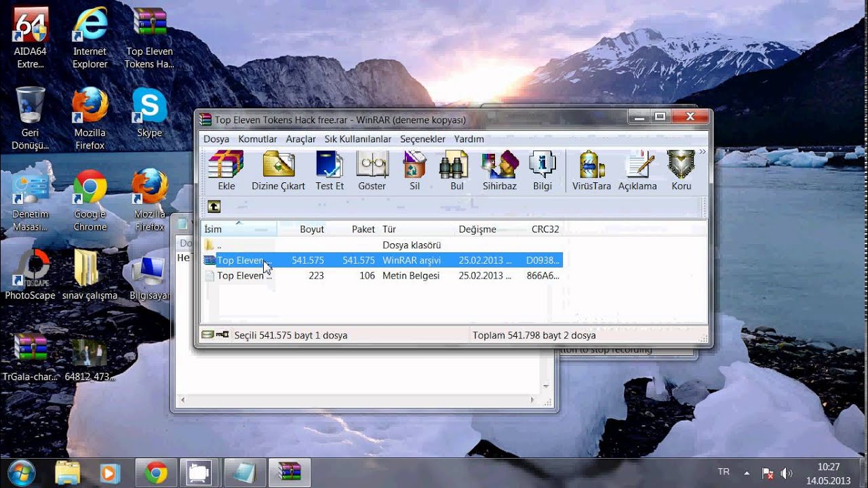
Task: Click the 223 size value
Action: 316,276
